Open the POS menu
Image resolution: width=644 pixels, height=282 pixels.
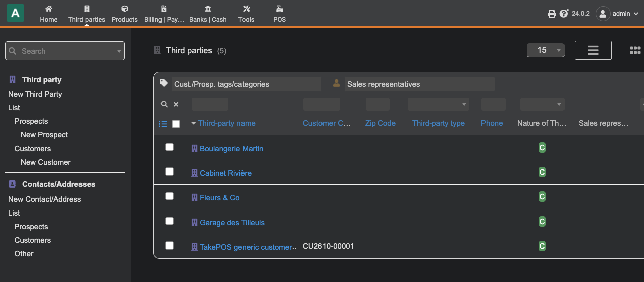(279, 14)
